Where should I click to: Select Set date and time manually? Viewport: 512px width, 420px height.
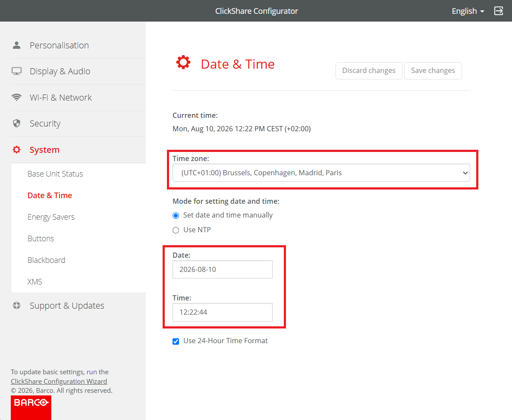pyautogui.click(x=176, y=215)
